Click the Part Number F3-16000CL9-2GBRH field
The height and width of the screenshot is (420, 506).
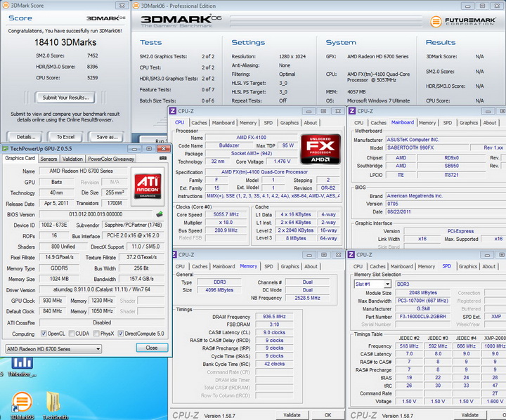coord(422,317)
